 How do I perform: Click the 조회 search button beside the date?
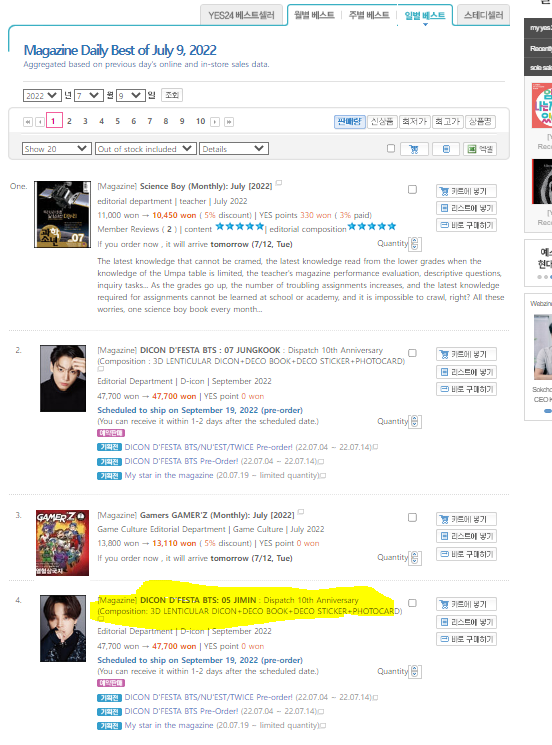[x=171, y=95]
